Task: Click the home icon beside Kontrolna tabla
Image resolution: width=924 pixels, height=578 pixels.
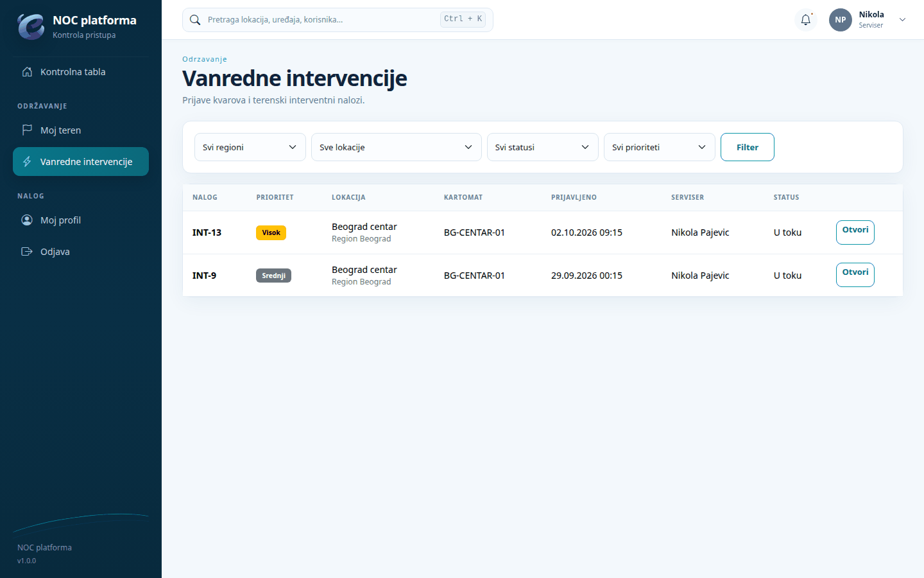Action: tap(27, 72)
